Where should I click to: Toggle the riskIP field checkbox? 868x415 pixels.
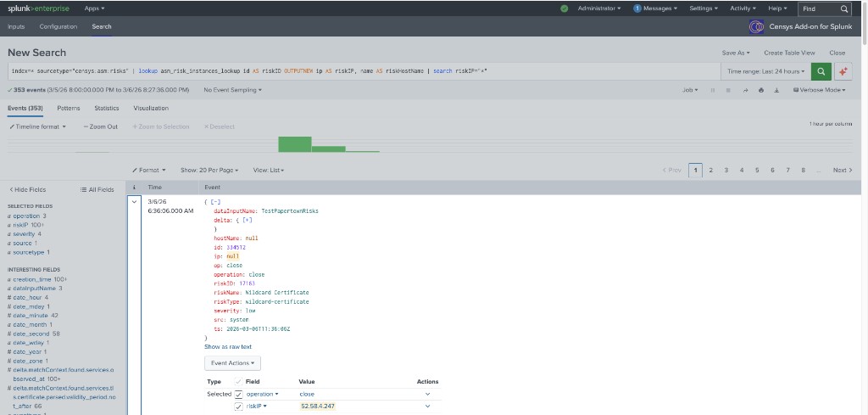coord(238,407)
